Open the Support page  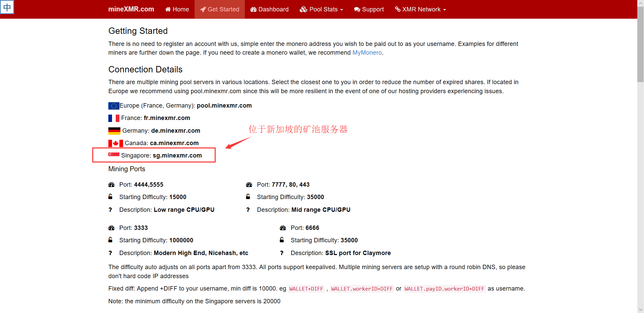(x=369, y=9)
